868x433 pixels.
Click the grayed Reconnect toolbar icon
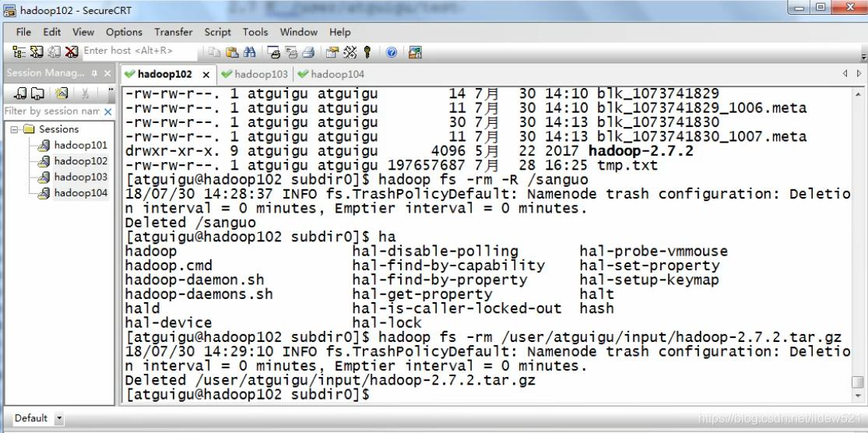54,52
